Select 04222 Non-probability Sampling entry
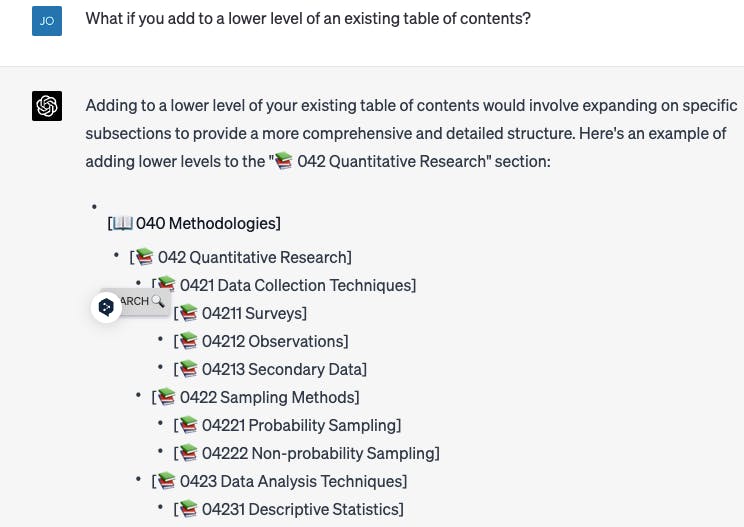Screen dimensions: 744x527 (307, 453)
